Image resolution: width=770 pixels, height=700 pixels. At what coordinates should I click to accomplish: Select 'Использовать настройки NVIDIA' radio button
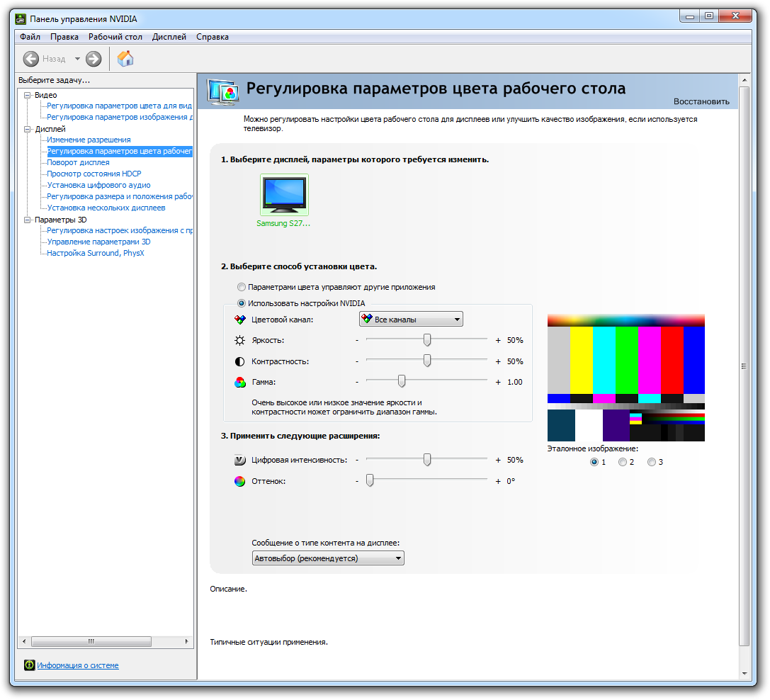click(241, 303)
